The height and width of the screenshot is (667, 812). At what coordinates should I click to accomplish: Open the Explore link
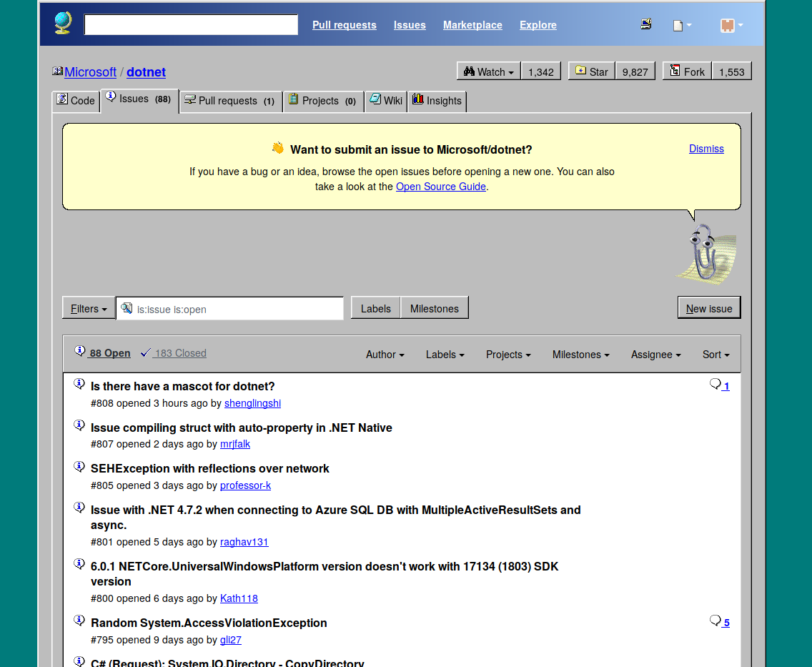[538, 25]
